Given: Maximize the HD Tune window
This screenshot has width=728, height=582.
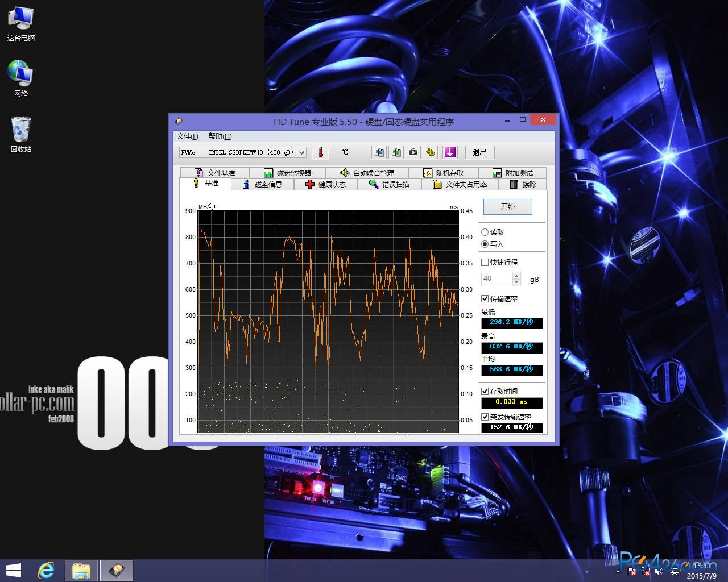Looking at the screenshot, I should (522, 120).
